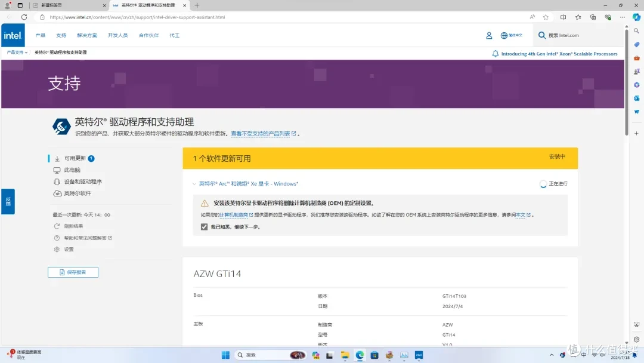Viewport: 644px width, 363px height.
Task: Click the Intel.com search magnifier icon
Action: tap(541, 35)
